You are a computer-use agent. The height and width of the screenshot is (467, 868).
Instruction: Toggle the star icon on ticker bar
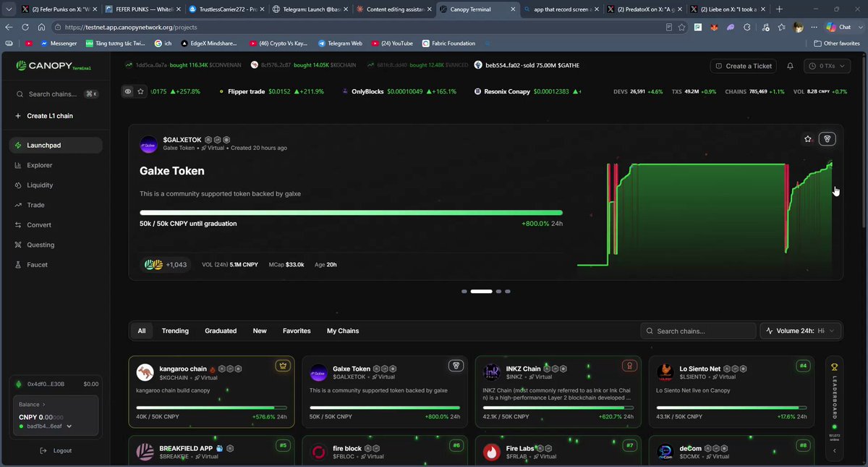(141, 92)
